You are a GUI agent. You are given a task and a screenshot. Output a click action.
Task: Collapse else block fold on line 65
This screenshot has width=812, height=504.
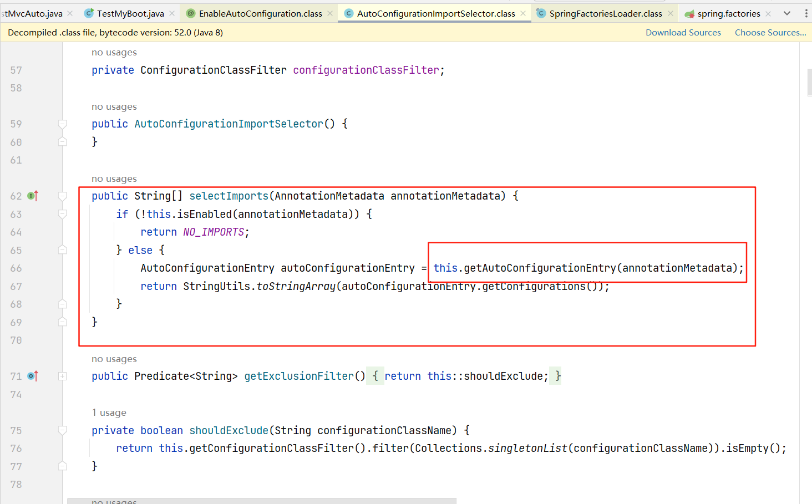(63, 250)
